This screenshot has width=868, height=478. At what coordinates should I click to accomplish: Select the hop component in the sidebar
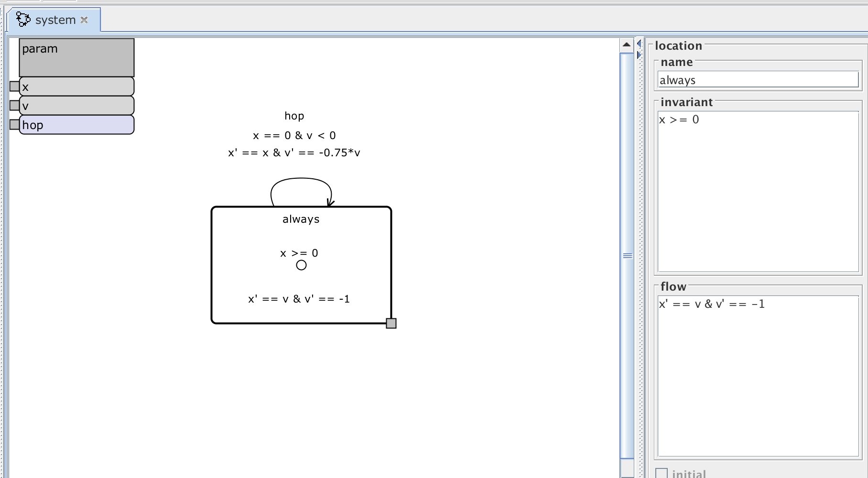76,125
